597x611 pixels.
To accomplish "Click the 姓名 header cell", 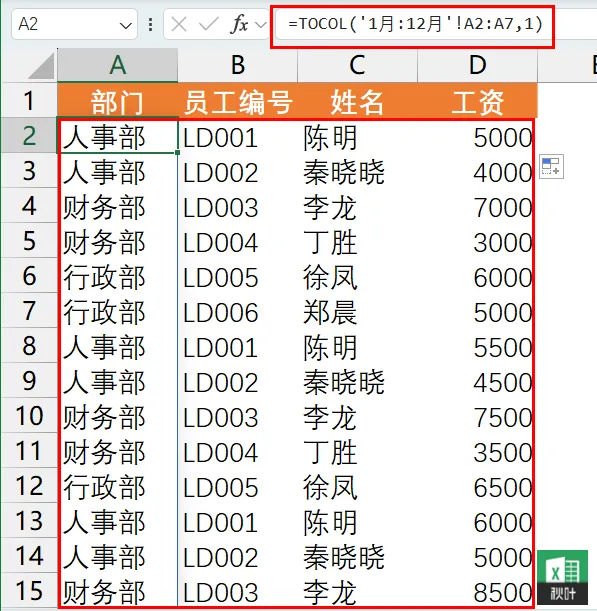I will pyautogui.click(x=357, y=100).
